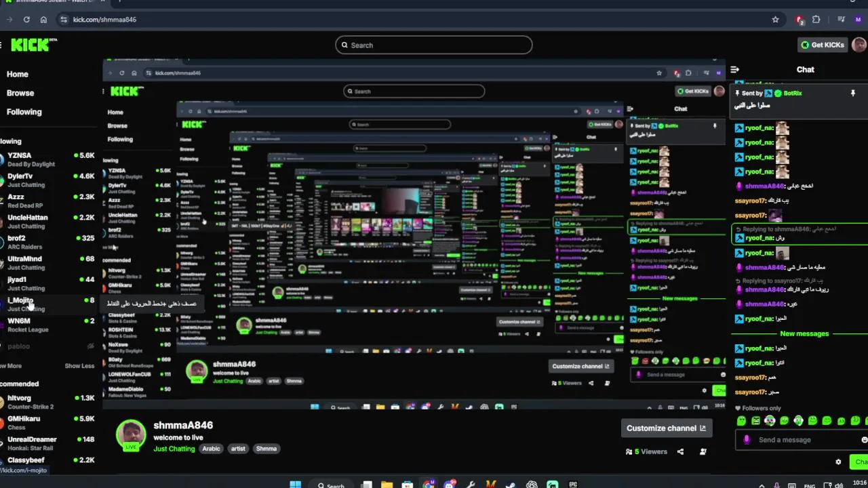The image size is (868, 488).
Task: Open the browser extensions puzzle icon
Action: tap(816, 20)
